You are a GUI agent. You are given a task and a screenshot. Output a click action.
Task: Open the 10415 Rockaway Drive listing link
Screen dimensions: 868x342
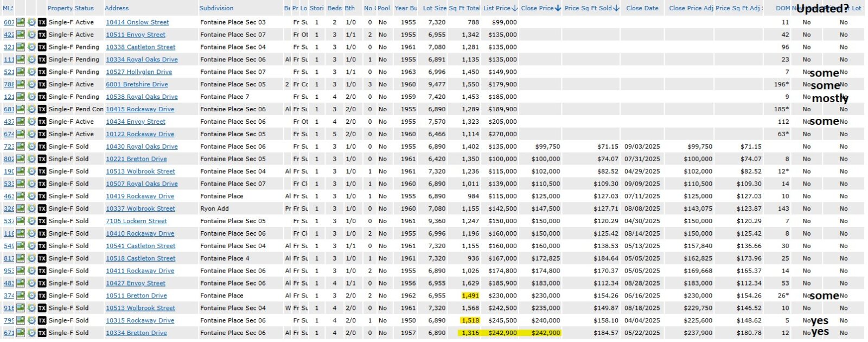140,109
